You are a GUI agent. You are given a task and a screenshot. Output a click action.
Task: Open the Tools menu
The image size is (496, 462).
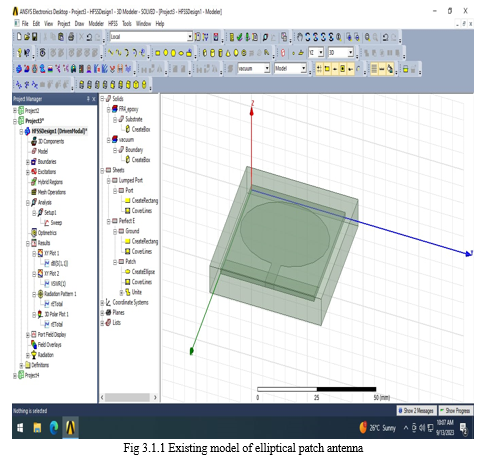tap(127, 24)
